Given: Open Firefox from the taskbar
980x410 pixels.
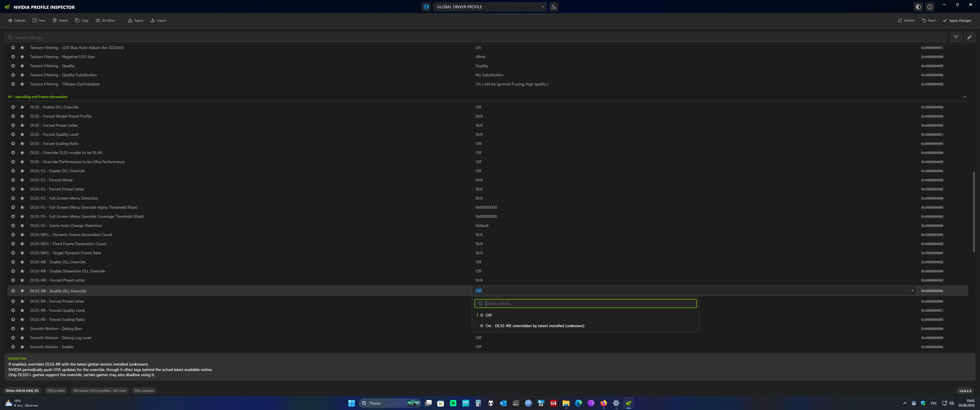Looking at the screenshot, I should [603, 403].
